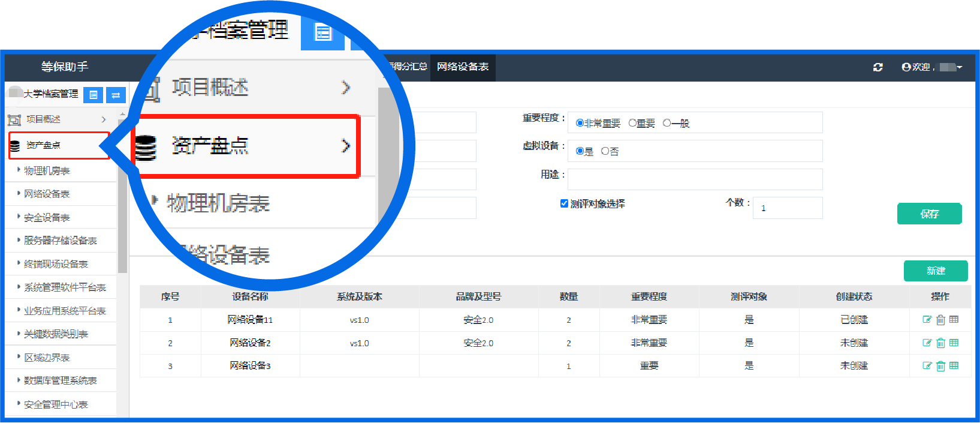Open table icon for 网络设备3 row
The height and width of the screenshot is (423, 980).
point(954,366)
